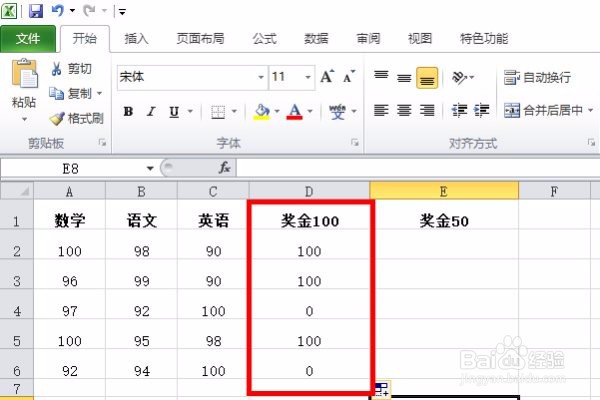Toggle 自动换行 wrap text
Viewport: 600px width, 400px height.
click(x=537, y=77)
